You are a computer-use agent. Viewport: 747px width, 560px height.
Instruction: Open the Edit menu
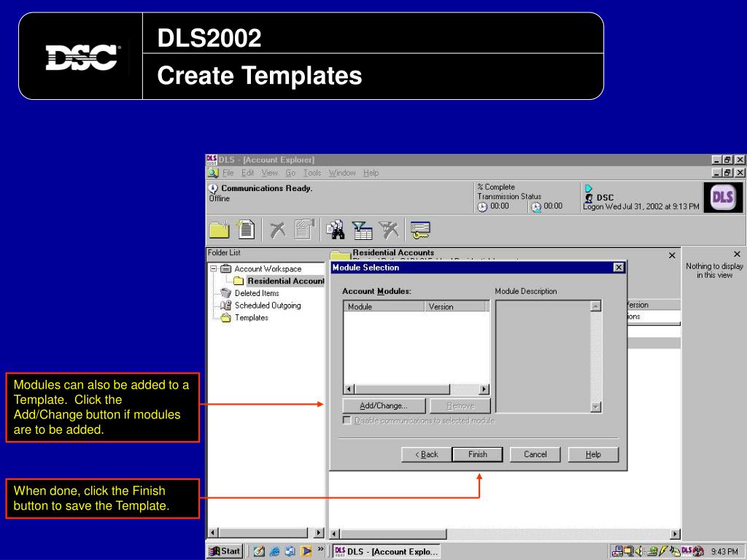248,173
